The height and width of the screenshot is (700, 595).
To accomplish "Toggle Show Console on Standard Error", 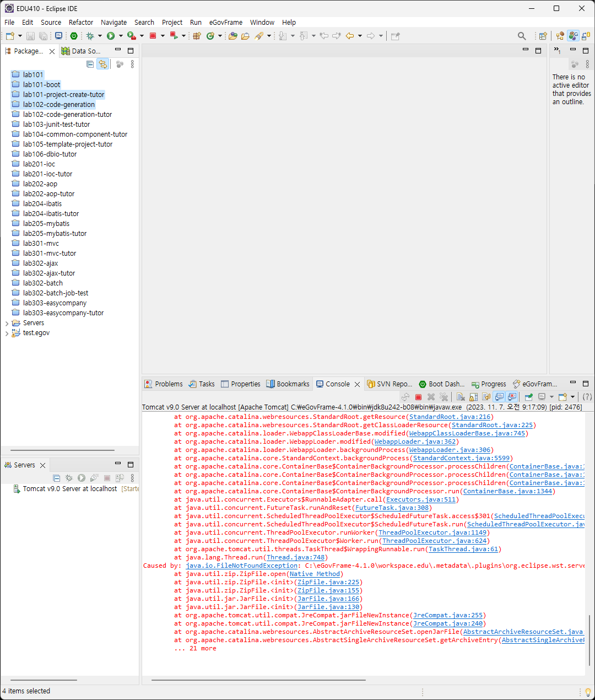I will pyautogui.click(x=512, y=397).
